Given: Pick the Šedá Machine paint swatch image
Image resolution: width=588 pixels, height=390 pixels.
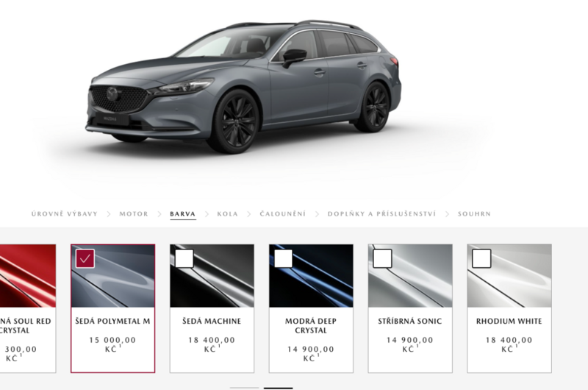Looking at the screenshot, I should click(x=212, y=276).
